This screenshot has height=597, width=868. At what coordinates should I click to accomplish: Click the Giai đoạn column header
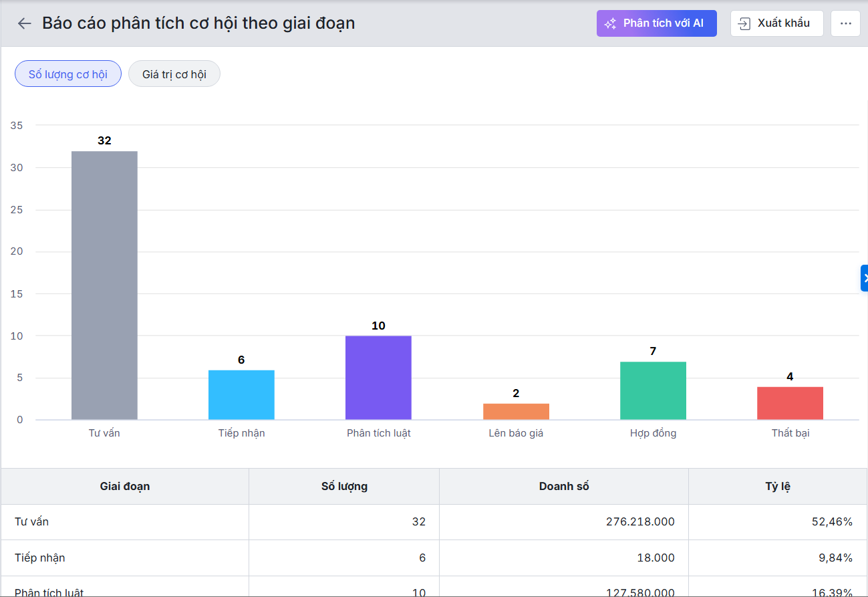pos(125,486)
